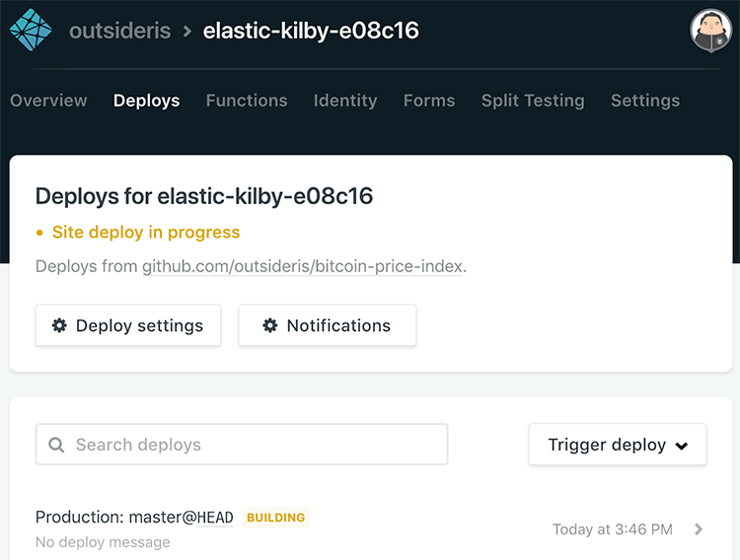Open the Settings tab

pos(645,101)
